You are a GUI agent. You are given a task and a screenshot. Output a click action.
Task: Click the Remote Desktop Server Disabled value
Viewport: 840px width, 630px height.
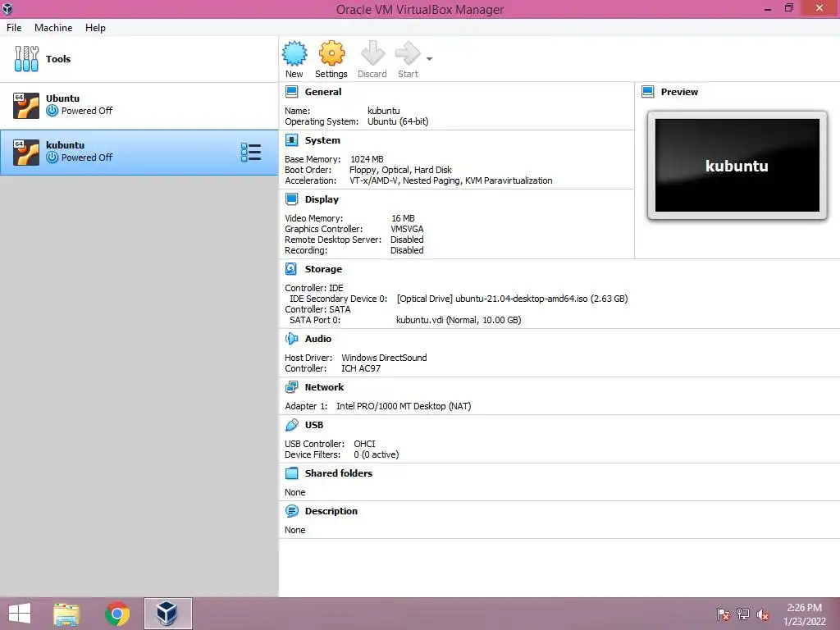point(407,240)
